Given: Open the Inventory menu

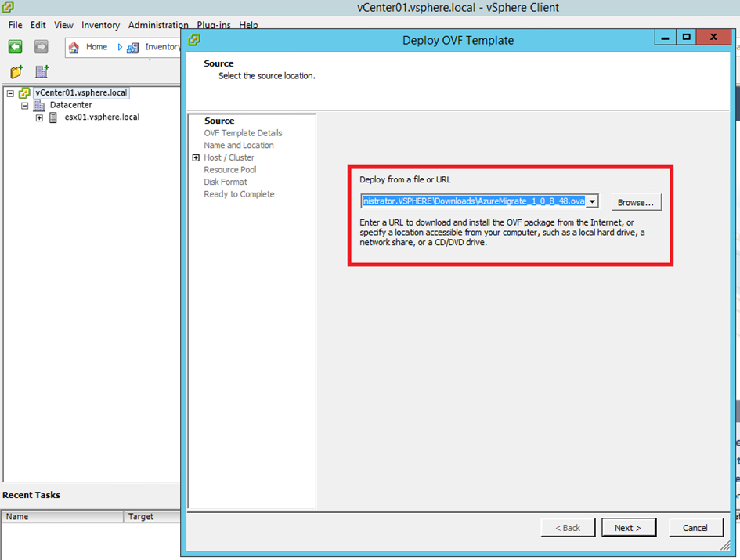Looking at the screenshot, I should 100,25.
